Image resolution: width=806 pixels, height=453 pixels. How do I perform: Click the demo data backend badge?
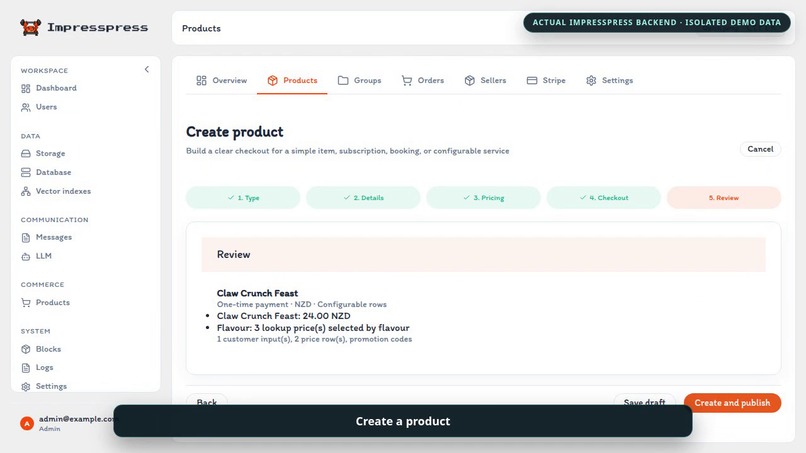tap(656, 23)
